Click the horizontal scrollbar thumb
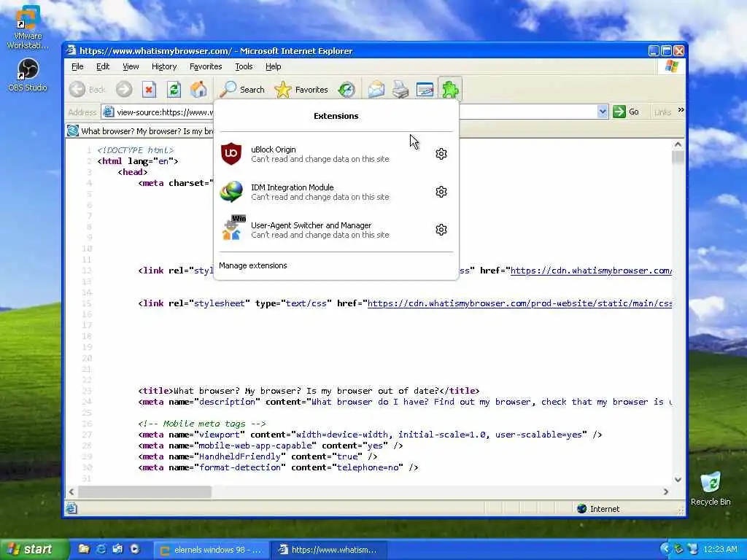The width and height of the screenshot is (747, 560). click(145, 492)
